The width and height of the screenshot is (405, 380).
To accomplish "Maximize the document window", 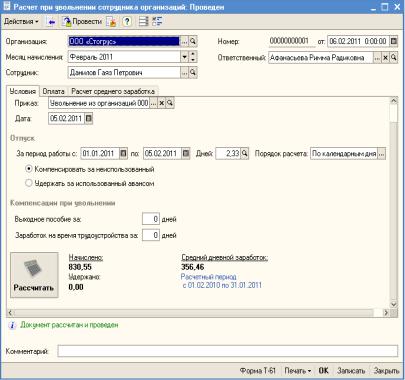I will pyautogui.click(x=385, y=7).
